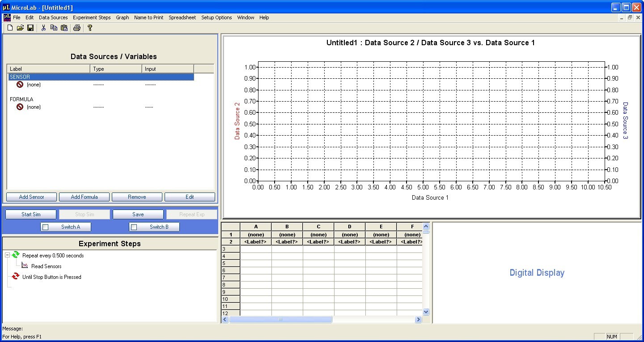644x342 pixels.
Task: Click the Edit button below the sources list
Action: pyautogui.click(x=190, y=197)
